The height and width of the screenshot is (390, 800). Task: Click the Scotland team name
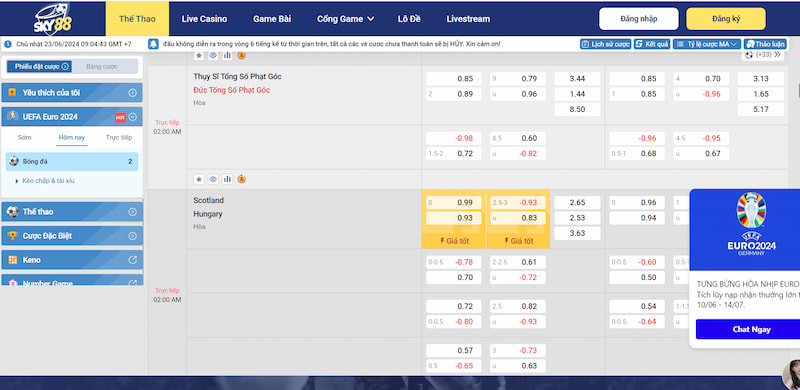click(208, 200)
